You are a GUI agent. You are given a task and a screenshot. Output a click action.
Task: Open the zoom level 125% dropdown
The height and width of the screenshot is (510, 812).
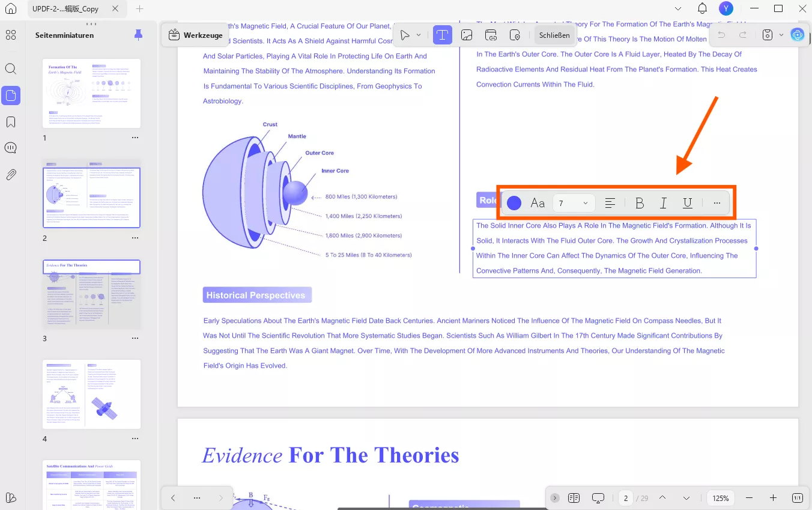[721, 498]
